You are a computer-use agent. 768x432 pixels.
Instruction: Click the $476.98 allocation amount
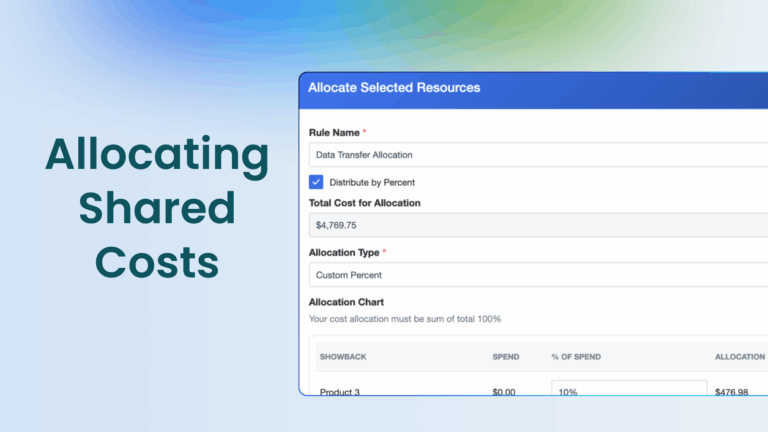(x=731, y=392)
